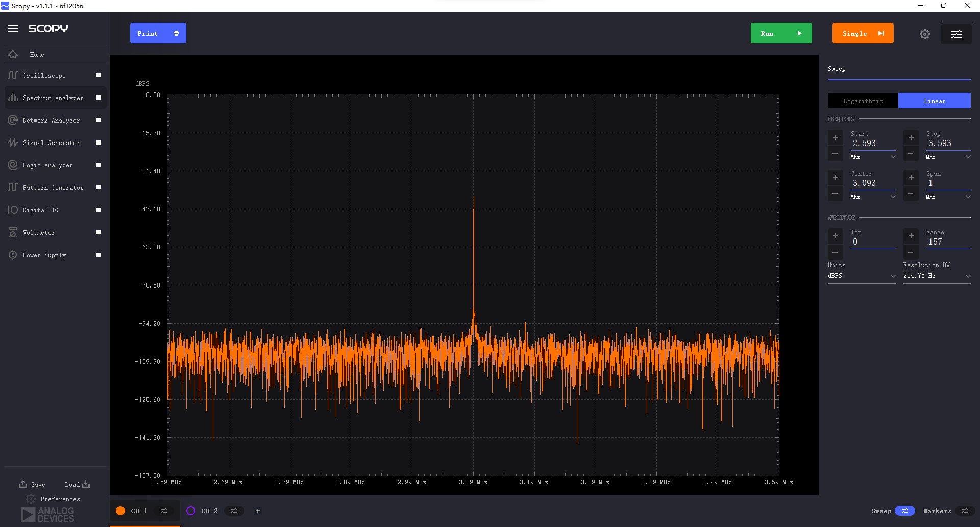This screenshot has width=980, height=527.
Task: Open Signal Generator instrument
Action: 51,143
